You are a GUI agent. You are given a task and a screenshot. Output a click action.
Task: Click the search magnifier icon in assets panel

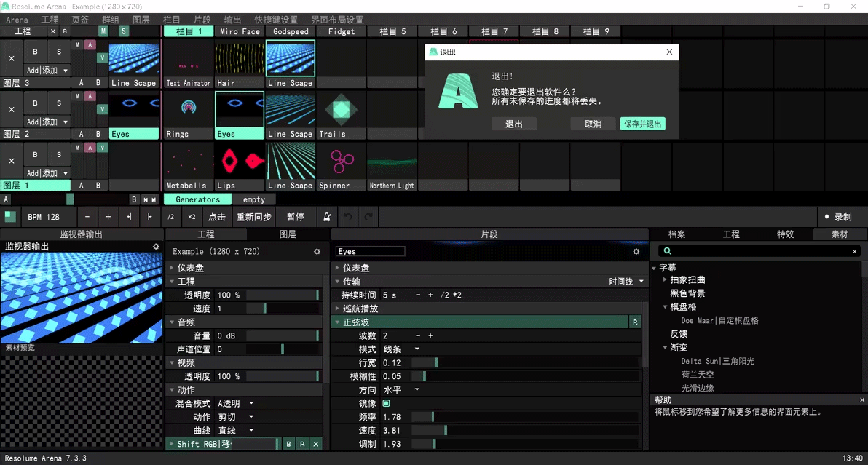tap(665, 251)
